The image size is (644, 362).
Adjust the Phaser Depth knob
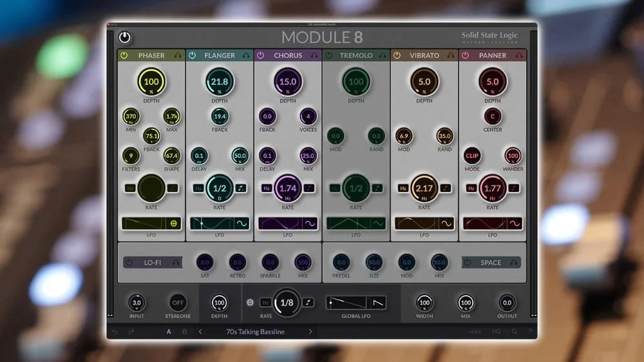[x=151, y=81]
